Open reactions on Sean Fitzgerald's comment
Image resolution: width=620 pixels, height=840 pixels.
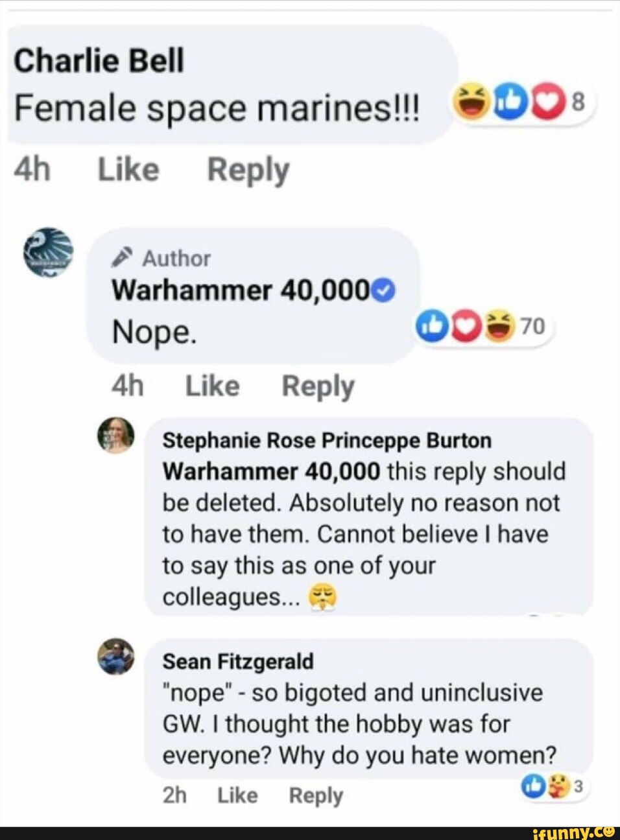pos(554,786)
